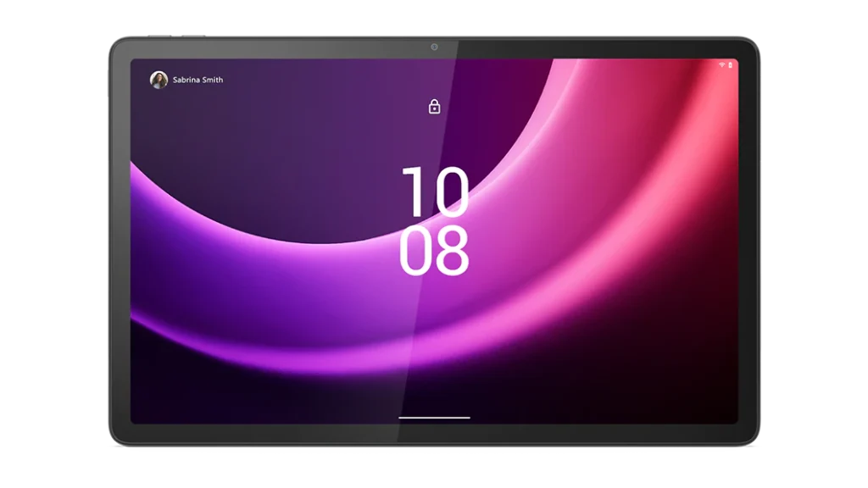
Task: Open Sabrina Smith's profile avatar
Action: pos(159,80)
